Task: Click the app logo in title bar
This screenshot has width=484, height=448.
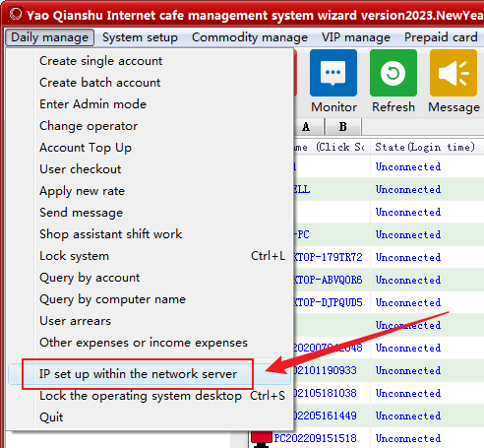Action: (16, 15)
